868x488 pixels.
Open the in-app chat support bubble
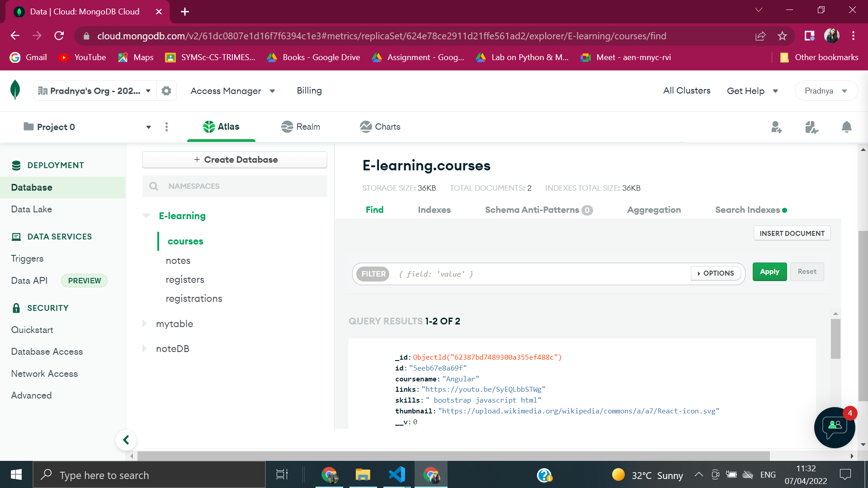point(834,427)
